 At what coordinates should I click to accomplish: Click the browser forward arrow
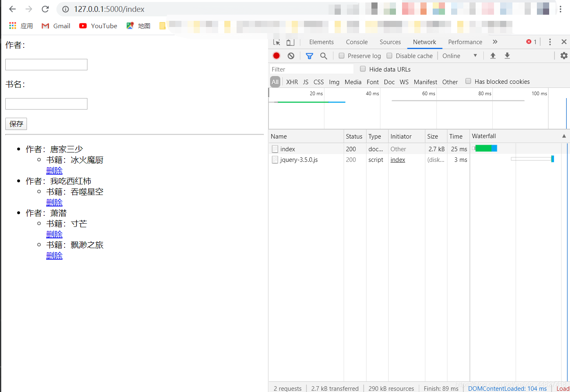(x=29, y=9)
